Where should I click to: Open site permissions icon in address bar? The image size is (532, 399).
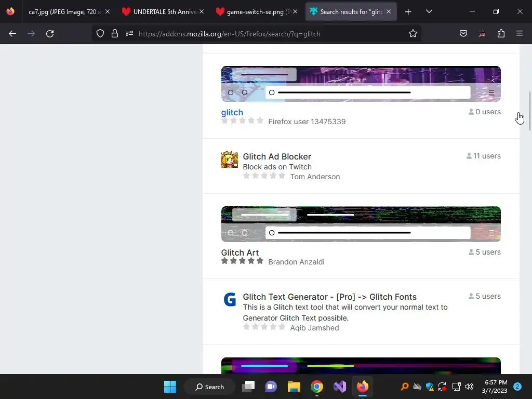(129, 34)
